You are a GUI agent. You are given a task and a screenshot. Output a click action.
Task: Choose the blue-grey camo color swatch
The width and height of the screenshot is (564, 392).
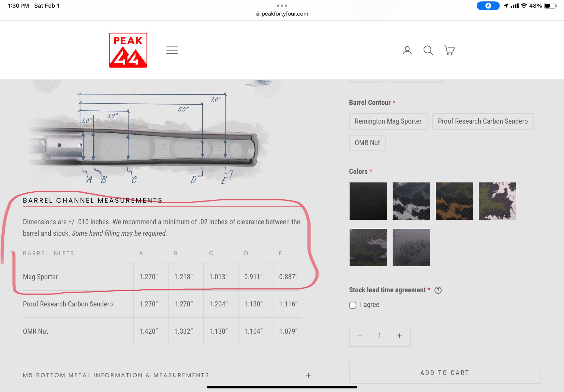coord(411,201)
